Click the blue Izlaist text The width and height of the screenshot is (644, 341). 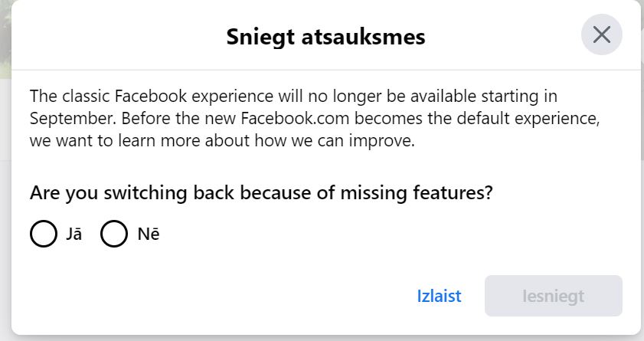pyautogui.click(x=439, y=296)
